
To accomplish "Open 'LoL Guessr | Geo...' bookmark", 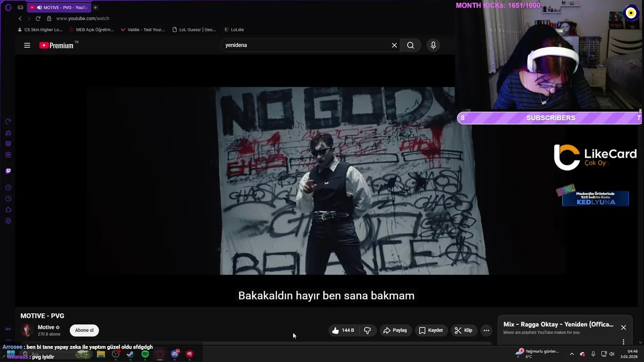I will [194, 30].
